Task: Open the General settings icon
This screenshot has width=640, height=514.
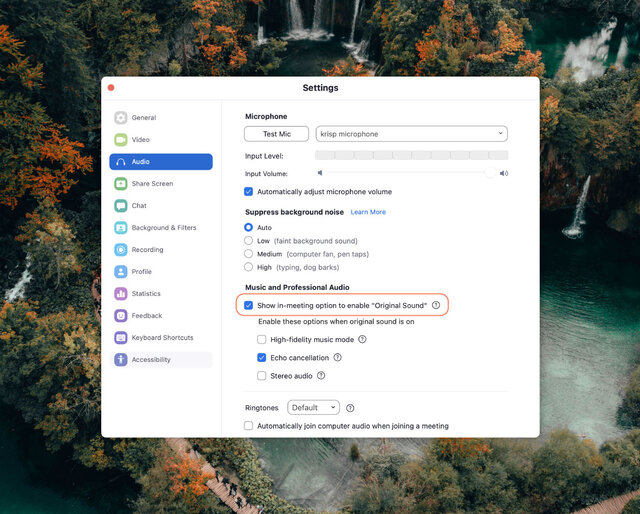Action: click(x=120, y=118)
